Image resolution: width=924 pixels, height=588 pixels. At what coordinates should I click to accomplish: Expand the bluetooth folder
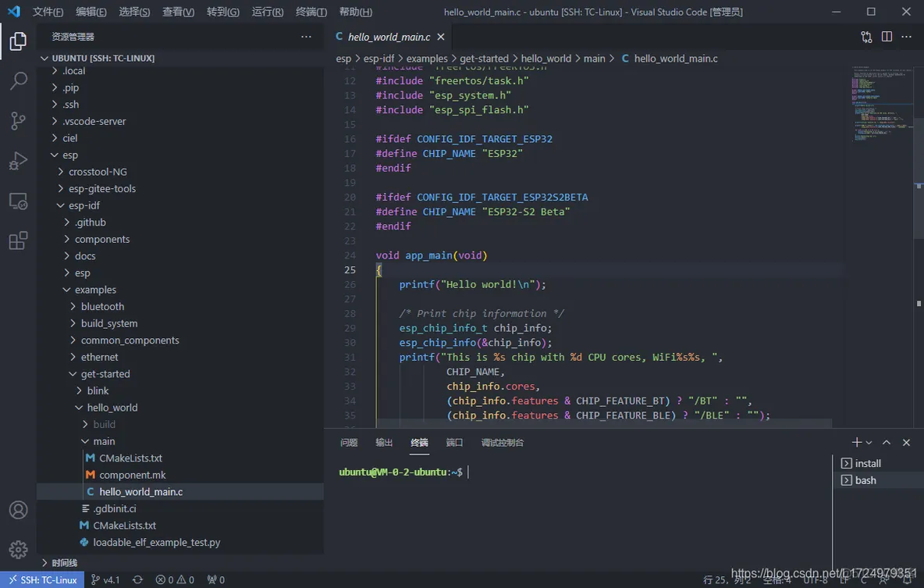click(102, 306)
